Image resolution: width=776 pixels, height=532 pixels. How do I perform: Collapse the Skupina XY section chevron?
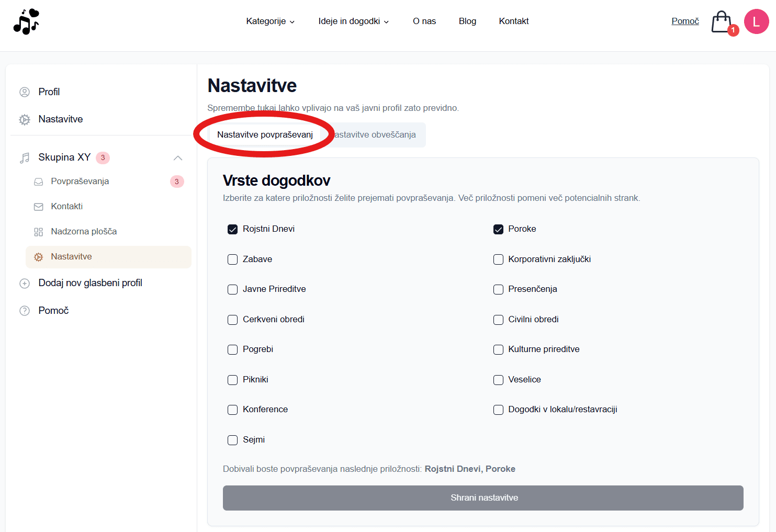[178, 158]
